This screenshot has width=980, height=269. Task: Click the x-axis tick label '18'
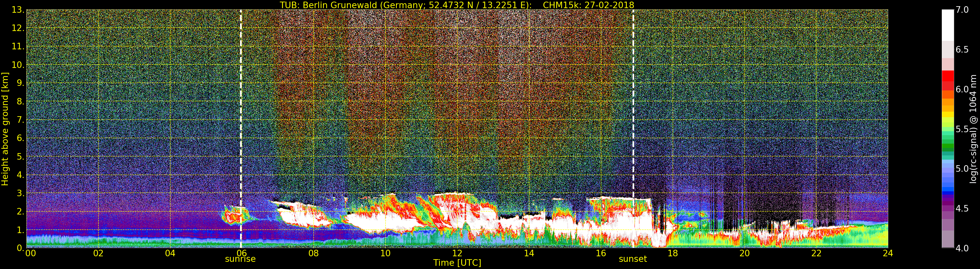(x=673, y=253)
